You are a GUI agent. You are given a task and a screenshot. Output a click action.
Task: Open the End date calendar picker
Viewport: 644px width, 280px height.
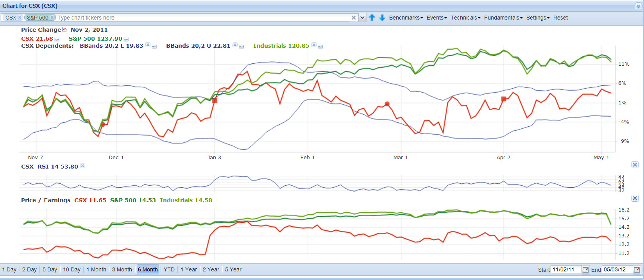637,270
